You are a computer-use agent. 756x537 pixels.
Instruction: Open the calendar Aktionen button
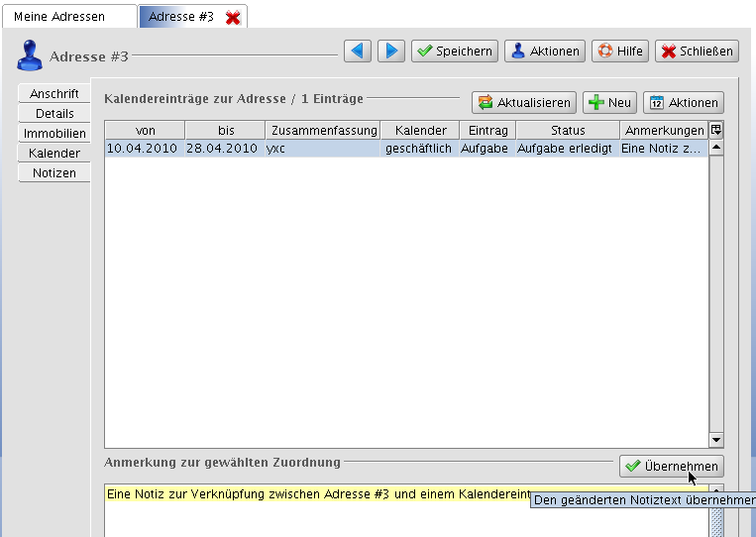pos(684,103)
